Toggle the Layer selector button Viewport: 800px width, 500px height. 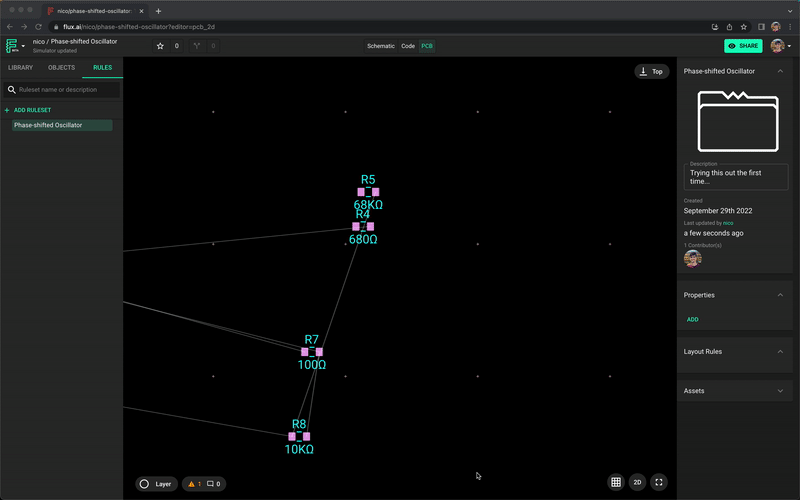(156, 484)
